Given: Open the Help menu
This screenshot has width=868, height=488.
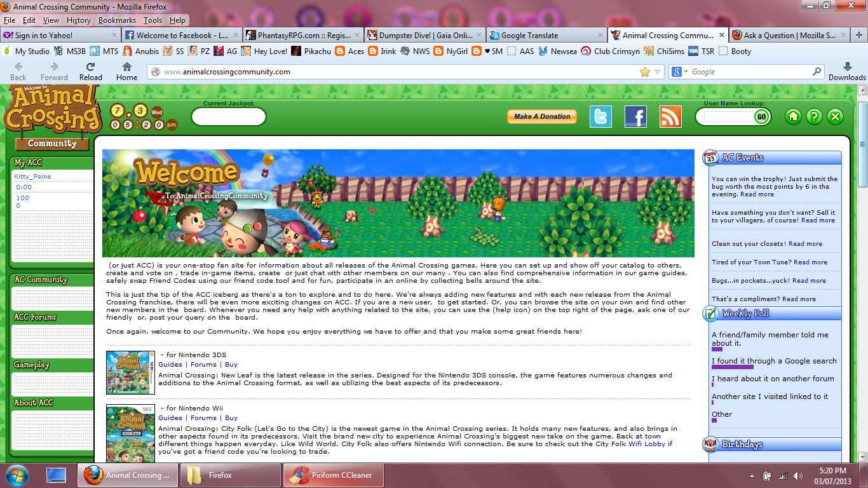Looking at the screenshot, I should click(178, 20).
